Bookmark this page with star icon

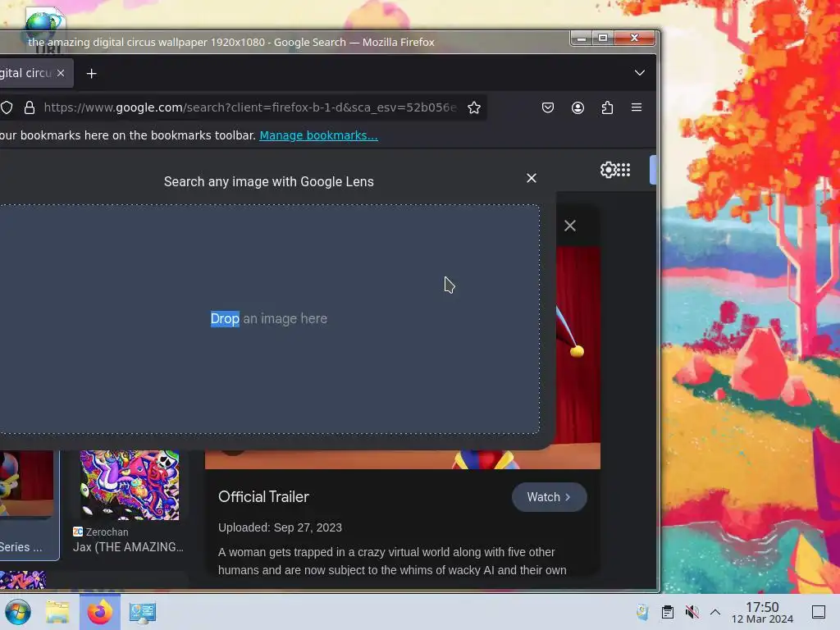[474, 107]
